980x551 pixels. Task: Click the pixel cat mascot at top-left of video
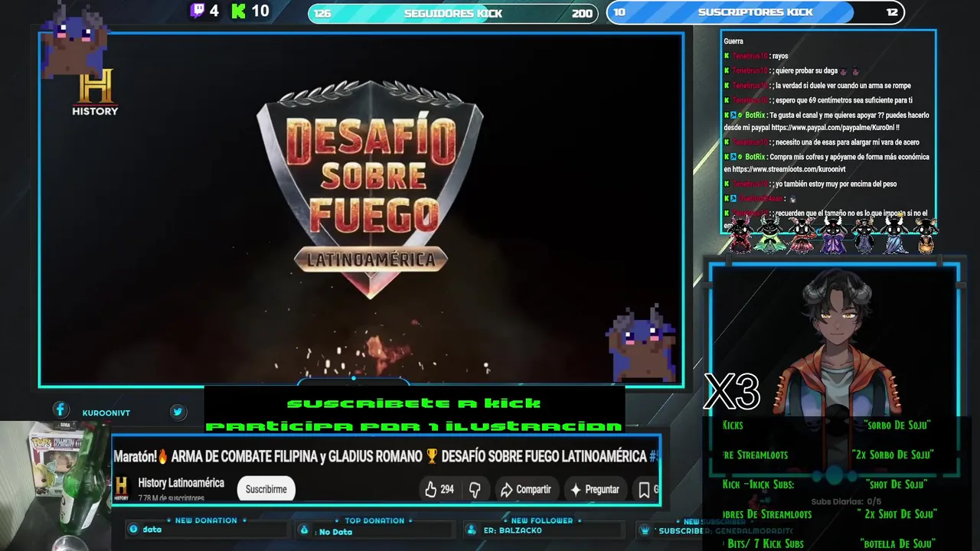click(x=75, y=40)
